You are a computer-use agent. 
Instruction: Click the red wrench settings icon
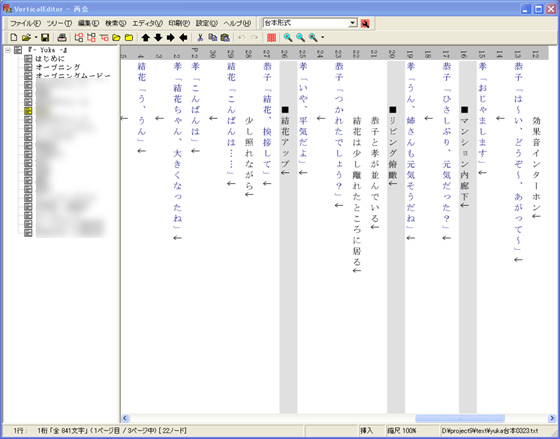(x=365, y=24)
